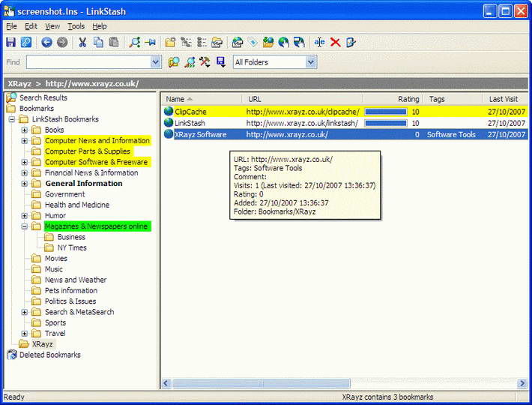The height and width of the screenshot is (405, 532).
Task: Click the save search disk icon
Action: 220,62
